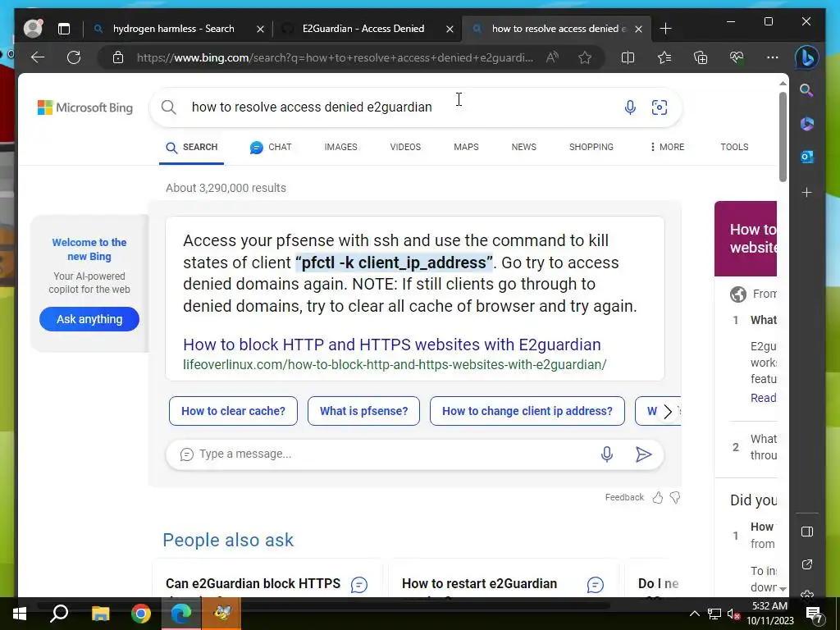Open the Edge profile avatar menu
Screen dimensions: 840x630
tap(33, 29)
